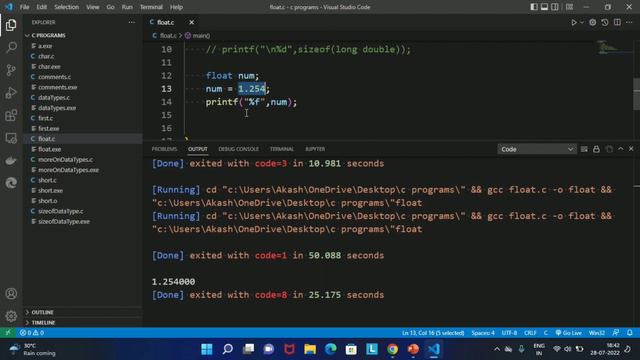Image resolution: width=640 pixels, height=360 pixels.
Task: Click the editor vertical scrollbar
Action: coord(636,93)
